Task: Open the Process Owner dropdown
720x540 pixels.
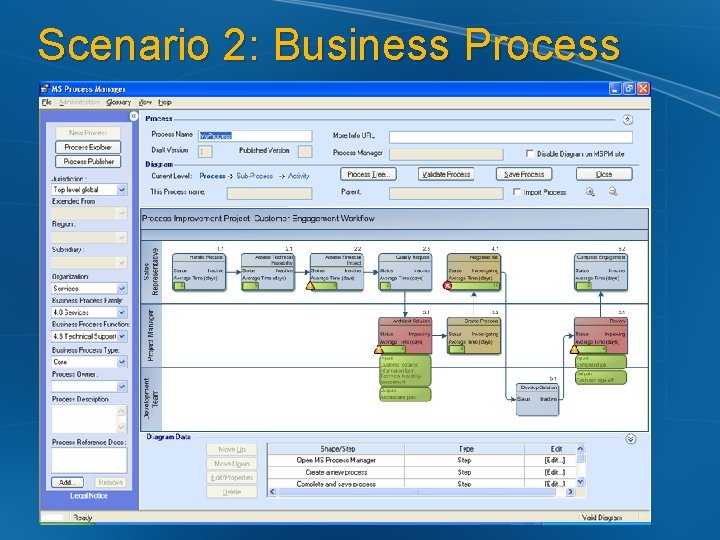Action: (122, 387)
